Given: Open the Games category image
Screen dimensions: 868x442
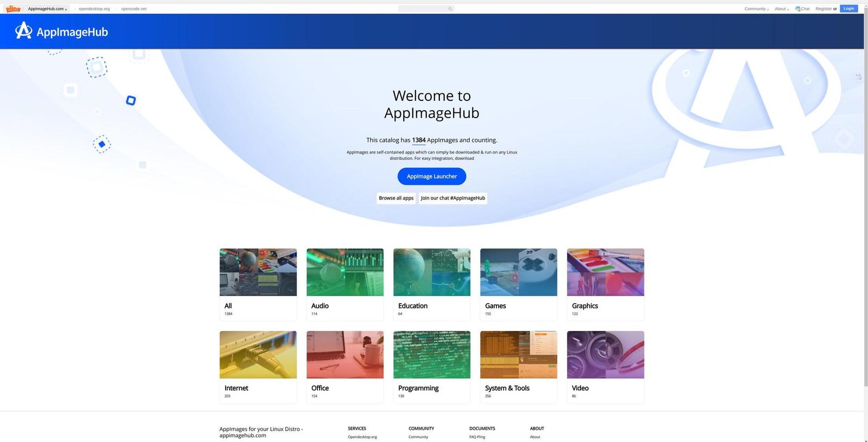Looking at the screenshot, I should coord(519,272).
